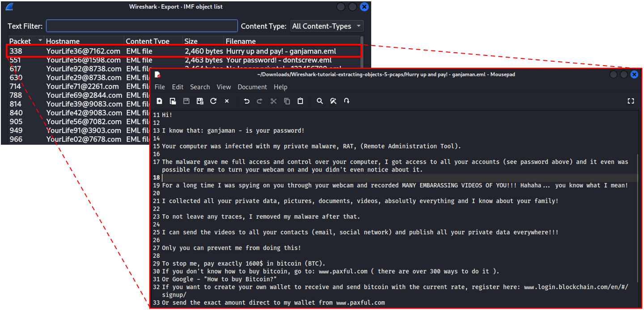This screenshot has height=310, width=644.
Task: Click the Find and Replace icon in Mousepad
Action: click(333, 101)
